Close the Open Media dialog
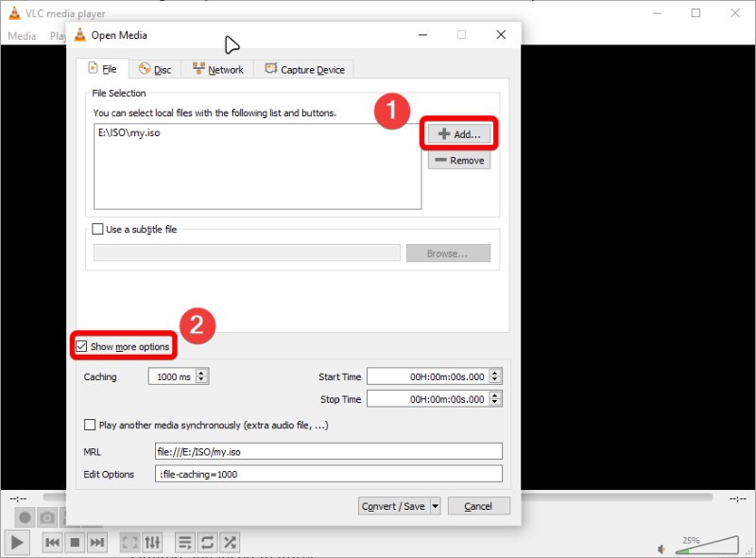The width and height of the screenshot is (756, 558). pos(501,35)
